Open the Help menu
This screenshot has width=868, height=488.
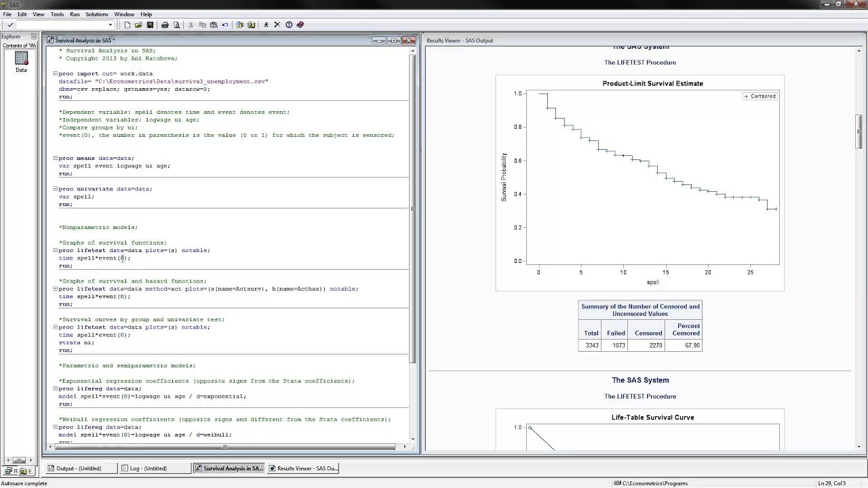coord(146,14)
